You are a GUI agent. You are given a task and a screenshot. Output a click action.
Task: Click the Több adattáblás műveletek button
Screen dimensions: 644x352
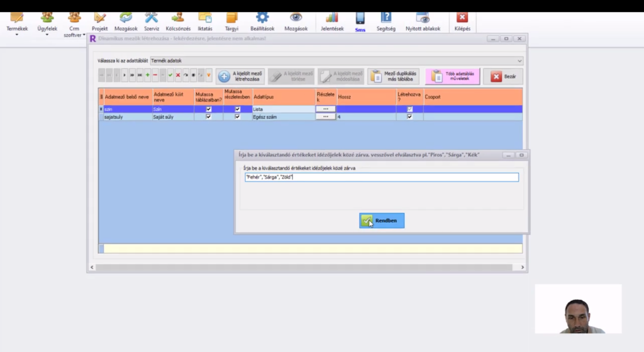pyautogui.click(x=452, y=77)
